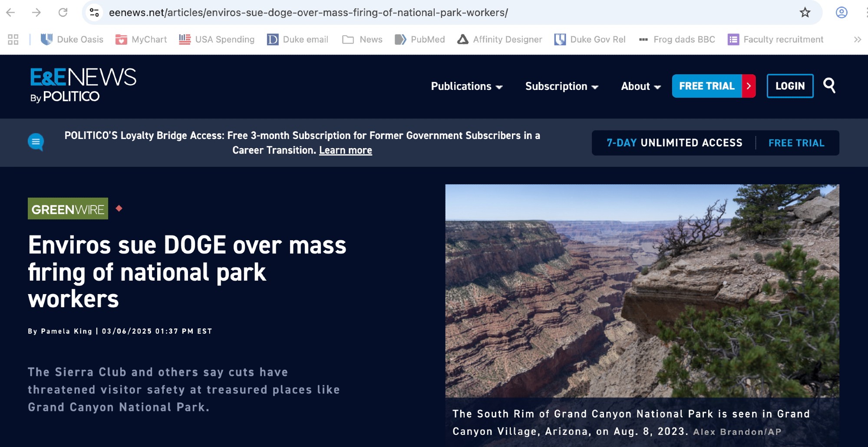The height and width of the screenshot is (447, 868).
Task: Expand the Subscription dropdown menu
Action: point(561,86)
